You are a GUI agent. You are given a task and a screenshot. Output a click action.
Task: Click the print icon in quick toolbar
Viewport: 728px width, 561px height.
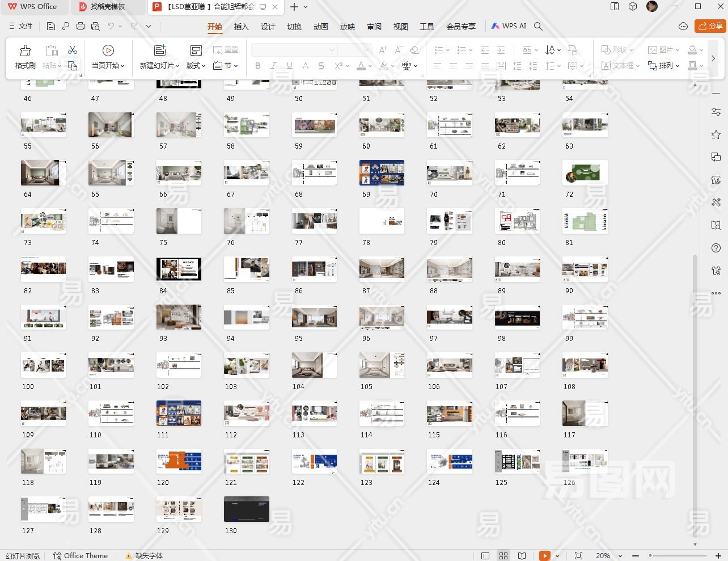[x=81, y=26]
